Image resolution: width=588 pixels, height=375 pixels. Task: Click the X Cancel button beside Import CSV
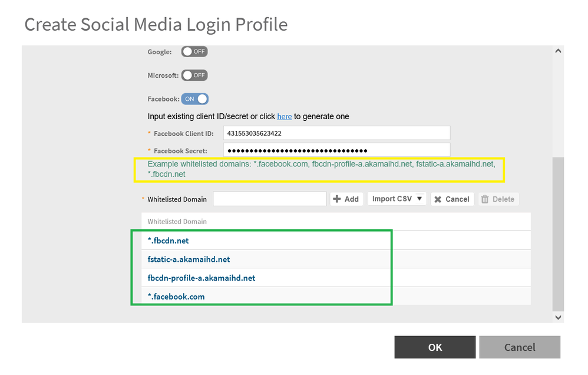[x=452, y=199]
